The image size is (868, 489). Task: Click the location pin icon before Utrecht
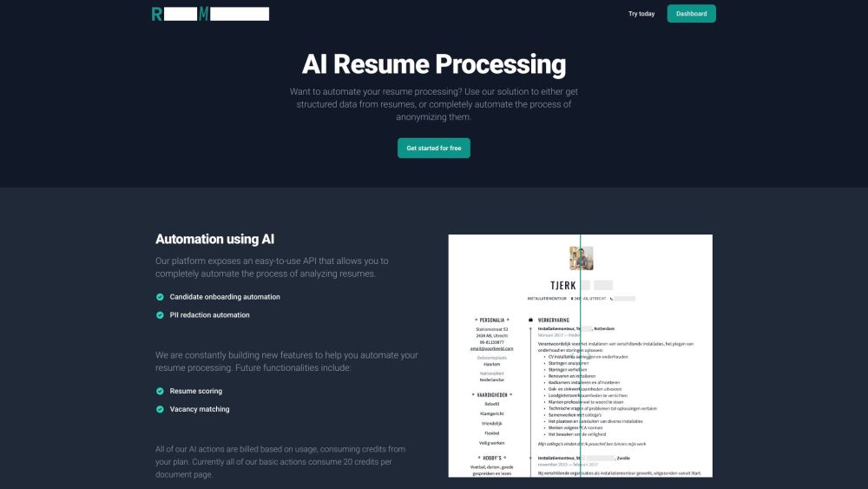coord(573,298)
